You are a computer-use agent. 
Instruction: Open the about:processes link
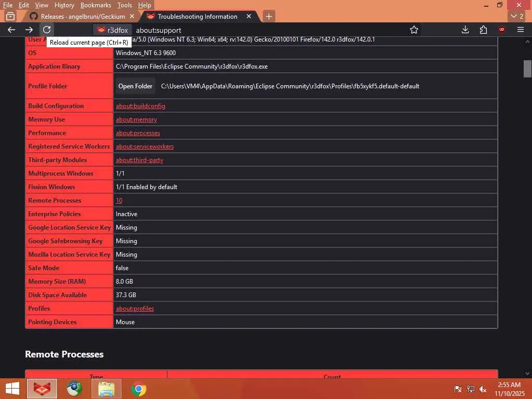138,133
